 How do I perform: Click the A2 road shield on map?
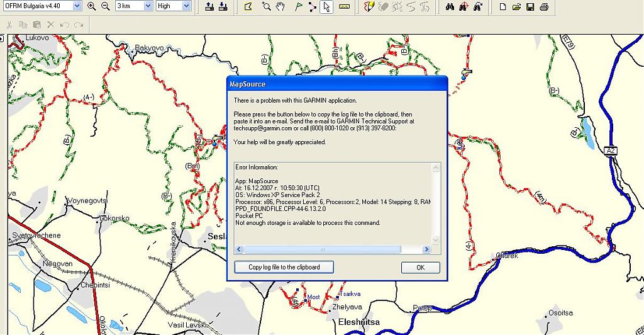[x=611, y=150]
